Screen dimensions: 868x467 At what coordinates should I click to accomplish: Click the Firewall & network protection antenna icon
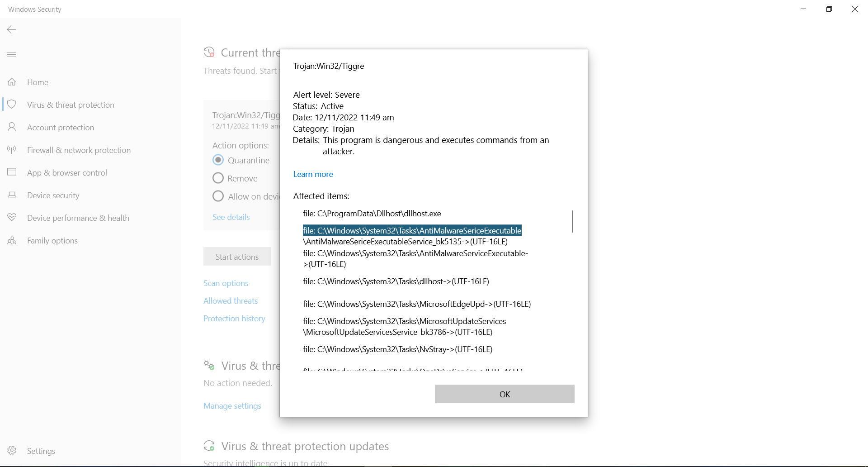[12, 150]
